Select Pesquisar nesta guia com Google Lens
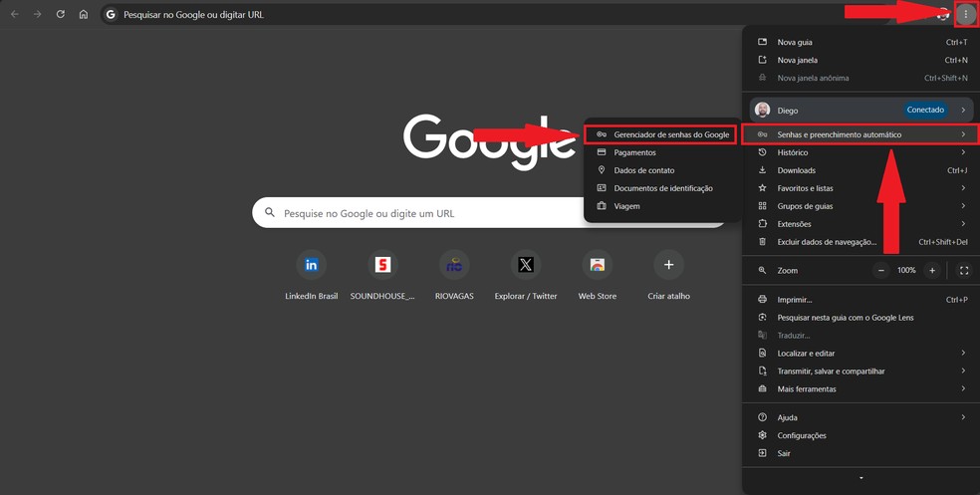Image resolution: width=980 pixels, height=495 pixels. 861,318
